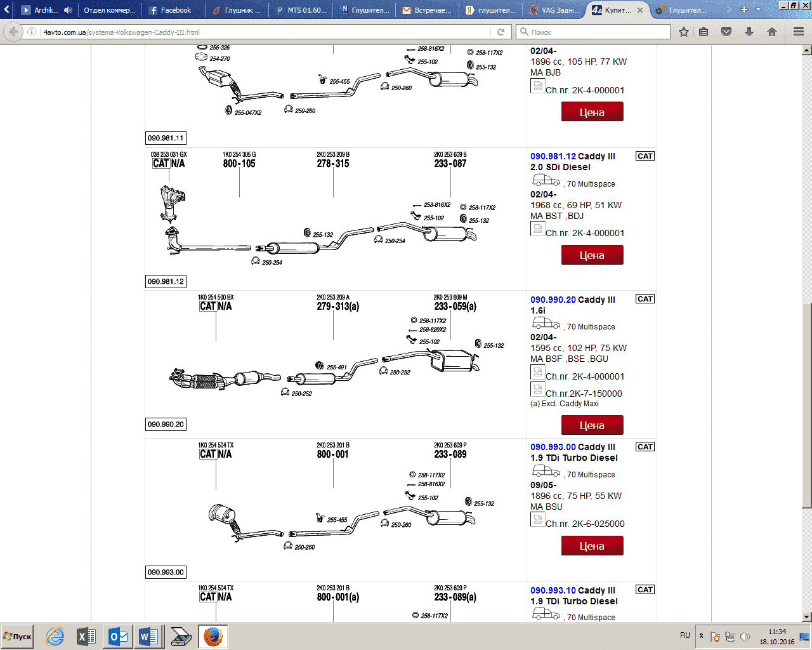Image resolution: width=812 pixels, height=650 pixels.
Task: Switch to the Глушник tab
Action: tap(236, 10)
